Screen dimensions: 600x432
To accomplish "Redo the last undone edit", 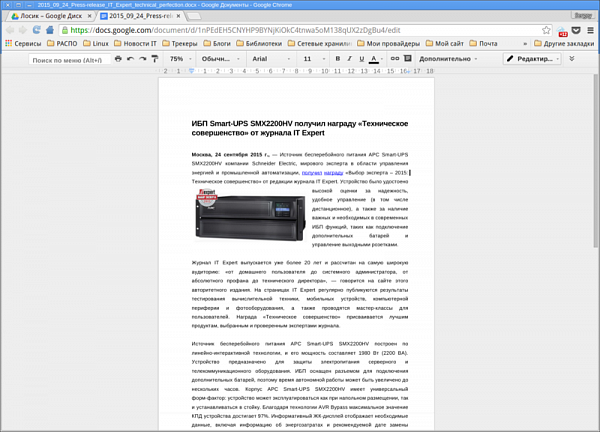I will pyautogui.click(x=143, y=59).
